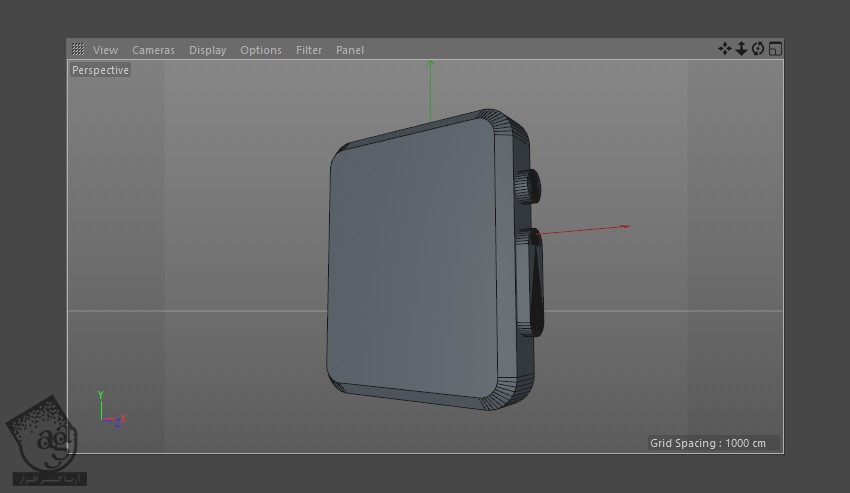Screen dimensions: 850x493
Task: Open the Cameras menu
Action: [x=153, y=50]
